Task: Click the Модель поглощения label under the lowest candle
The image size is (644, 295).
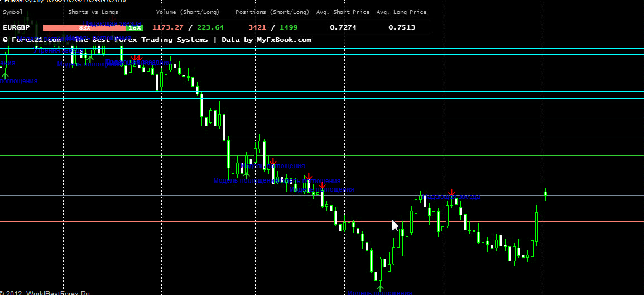Action: pyautogui.click(x=379, y=293)
